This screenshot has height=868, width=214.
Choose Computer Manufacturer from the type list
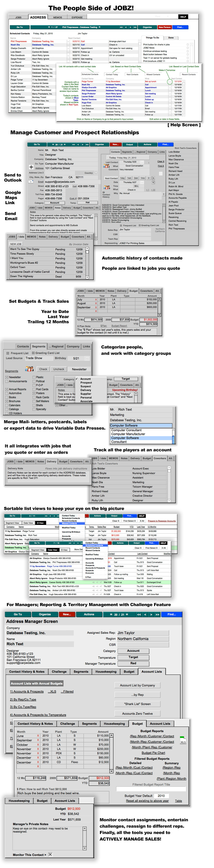pyautogui.click(x=128, y=434)
